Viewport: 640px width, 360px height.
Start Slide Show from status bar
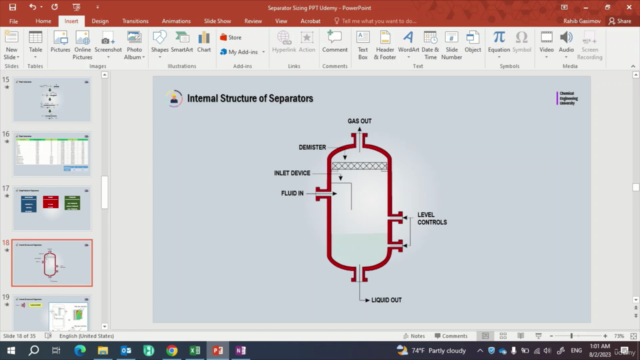538,336
